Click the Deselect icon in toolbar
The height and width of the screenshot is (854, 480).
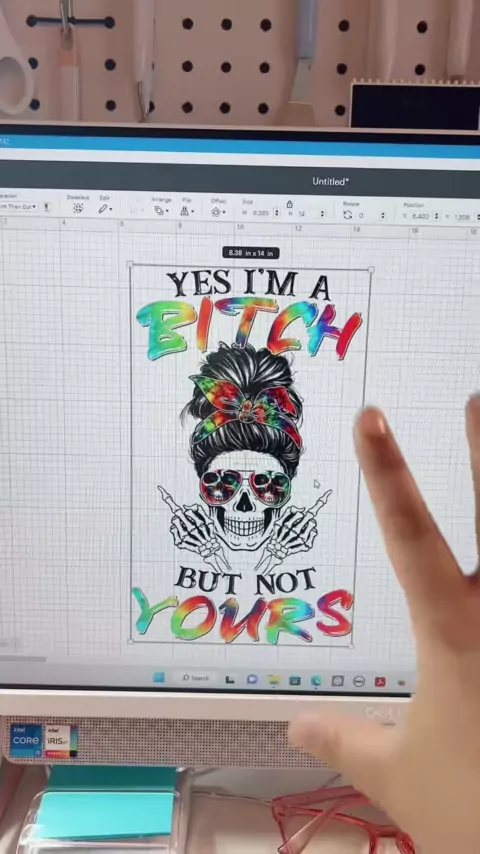[78, 208]
